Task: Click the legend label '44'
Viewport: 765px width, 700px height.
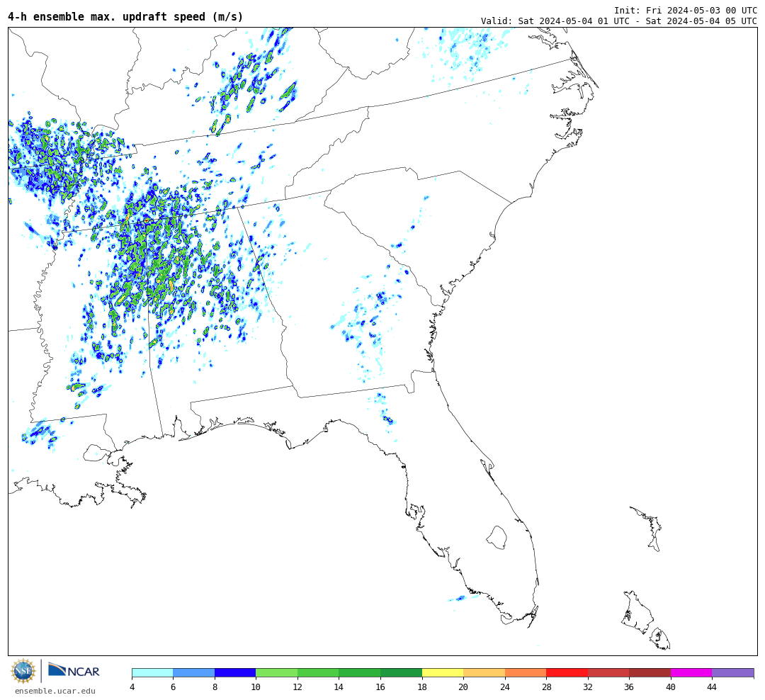Action: [712, 687]
